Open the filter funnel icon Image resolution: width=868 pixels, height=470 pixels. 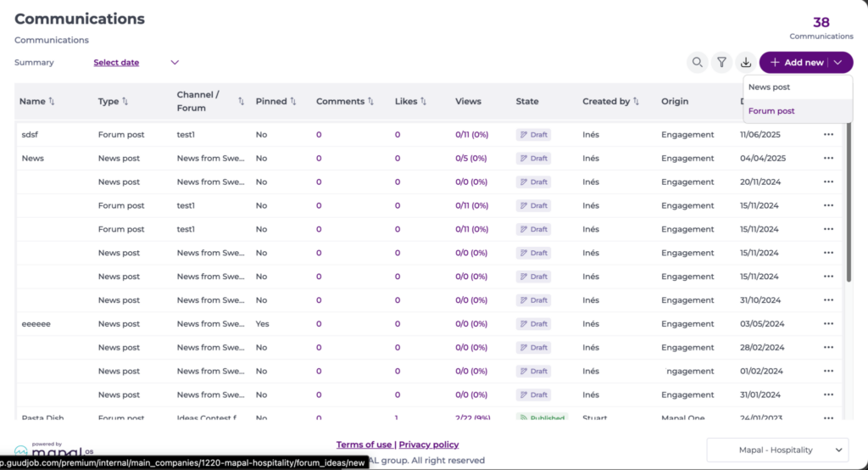[x=721, y=62]
